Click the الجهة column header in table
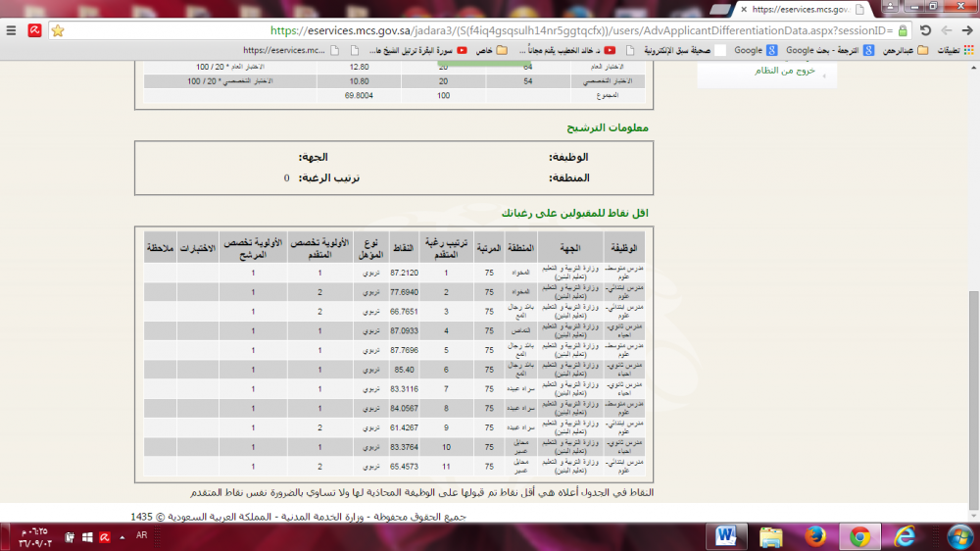Image resolution: width=980 pixels, height=551 pixels. (570, 248)
